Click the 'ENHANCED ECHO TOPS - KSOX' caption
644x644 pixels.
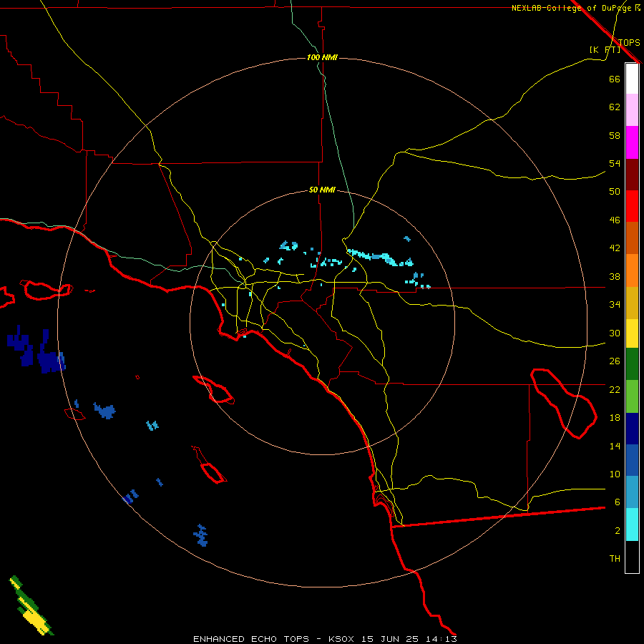coord(274,639)
